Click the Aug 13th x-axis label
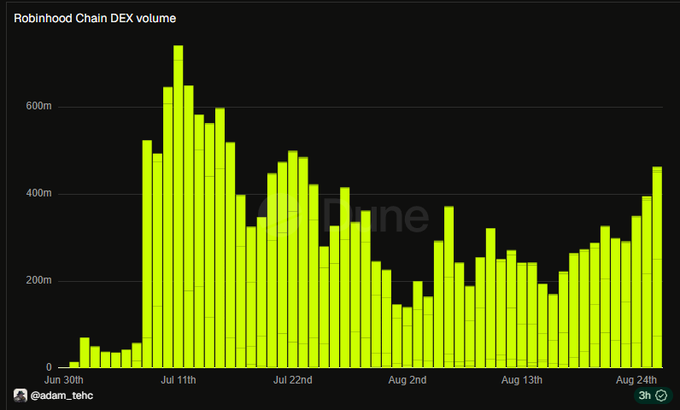 522,380
